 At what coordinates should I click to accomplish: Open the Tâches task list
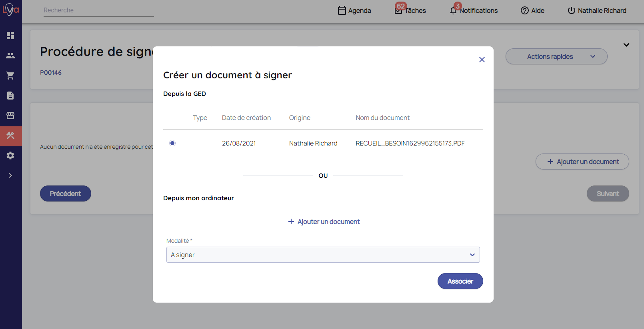(x=410, y=10)
